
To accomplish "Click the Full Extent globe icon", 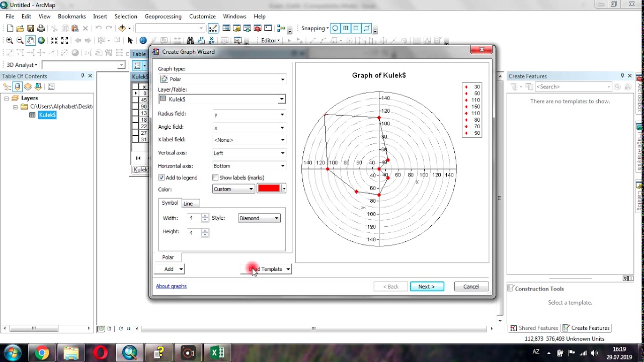I will coord(41,40).
